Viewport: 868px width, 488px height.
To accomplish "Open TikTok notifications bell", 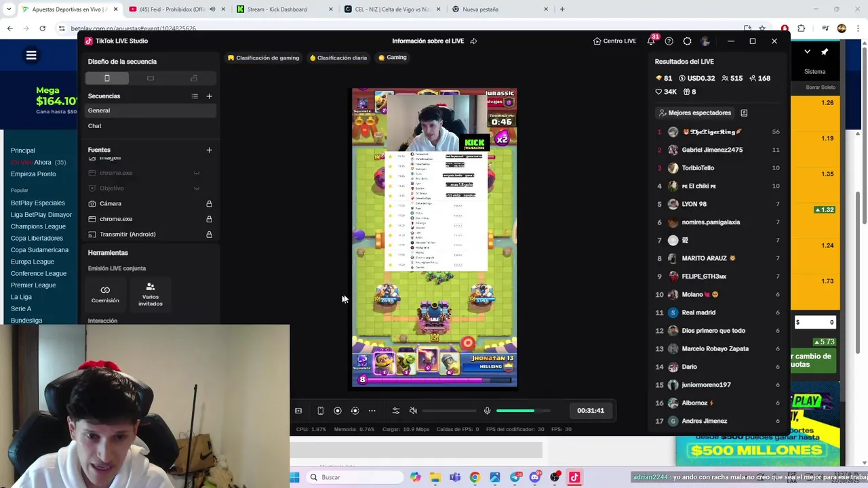I will pyautogui.click(x=651, y=41).
